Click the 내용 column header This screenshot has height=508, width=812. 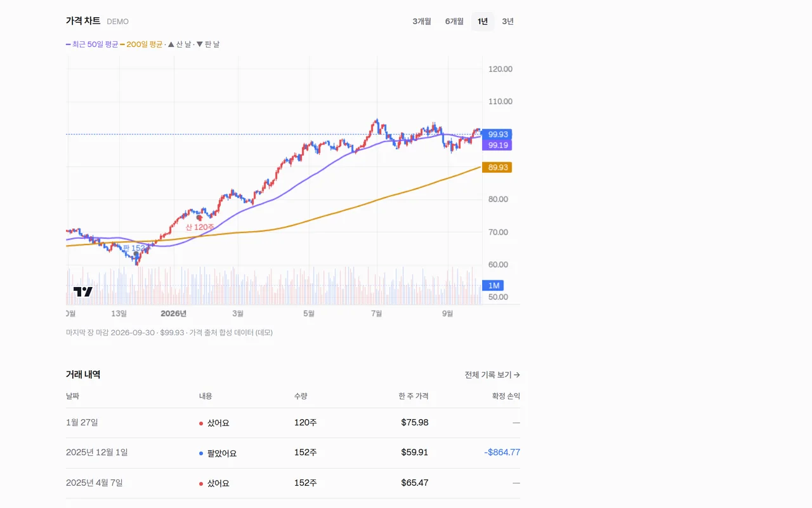click(x=206, y=396)
